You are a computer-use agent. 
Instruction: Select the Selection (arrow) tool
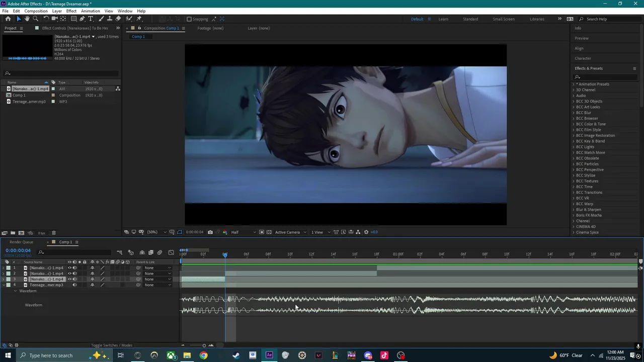tap(19, 19)
